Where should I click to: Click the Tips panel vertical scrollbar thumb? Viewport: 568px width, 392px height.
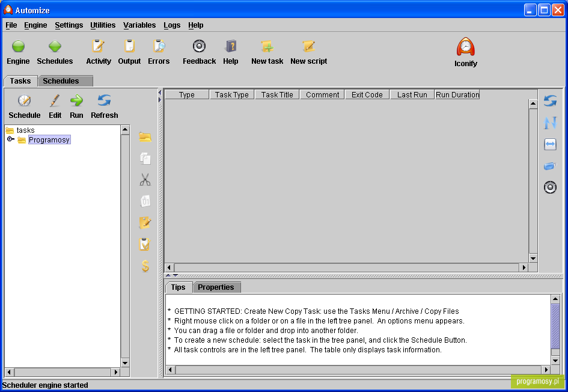(x=555, y=326)
